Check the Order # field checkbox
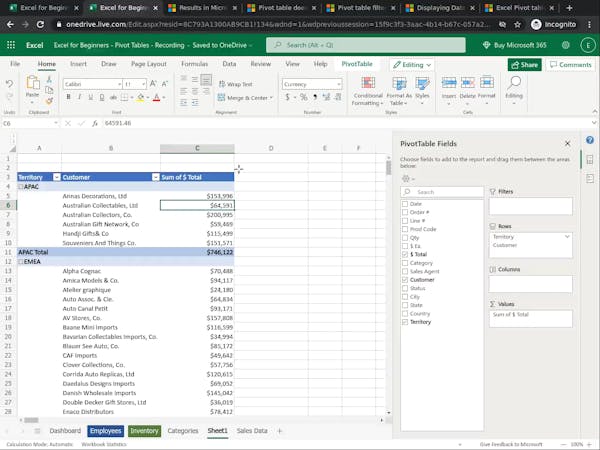 point(405,212)
